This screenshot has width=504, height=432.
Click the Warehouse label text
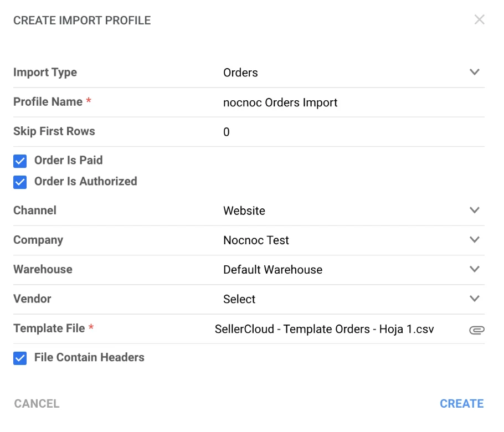(x=43, y=269)
